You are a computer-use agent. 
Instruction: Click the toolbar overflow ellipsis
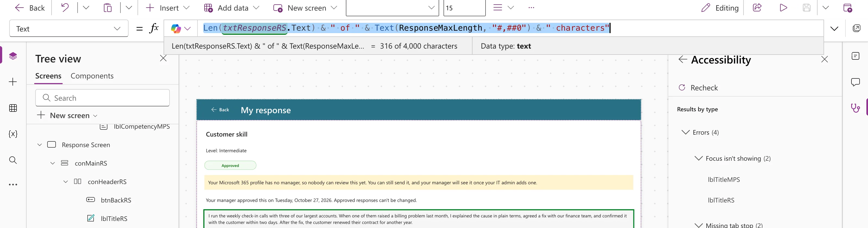pyautogui.click(x=531, y=8)
